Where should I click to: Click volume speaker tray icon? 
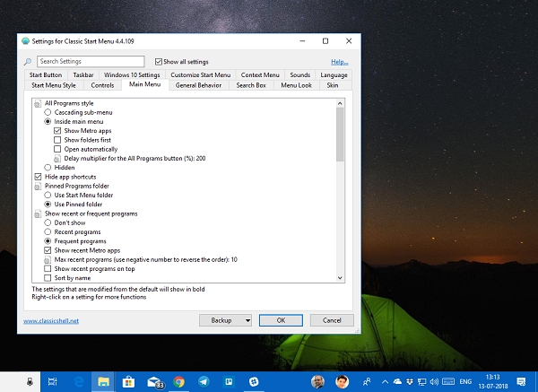coord(434,381)
